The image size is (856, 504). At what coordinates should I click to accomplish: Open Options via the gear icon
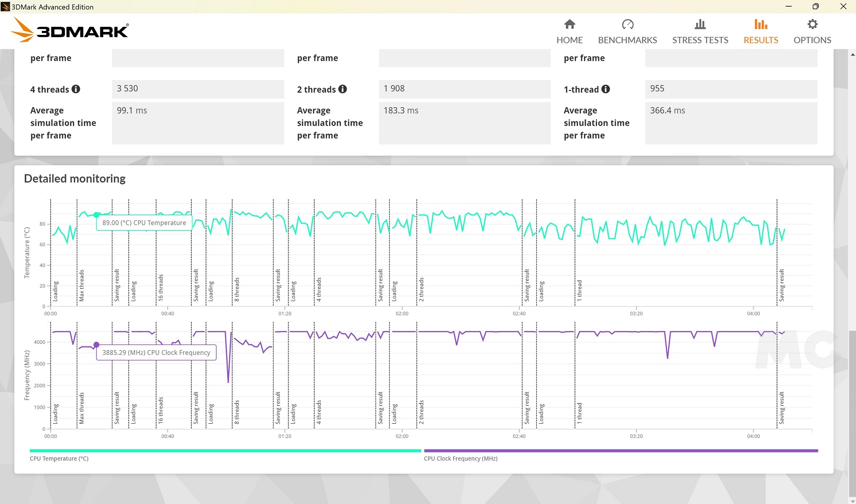[x=812, y=24]
